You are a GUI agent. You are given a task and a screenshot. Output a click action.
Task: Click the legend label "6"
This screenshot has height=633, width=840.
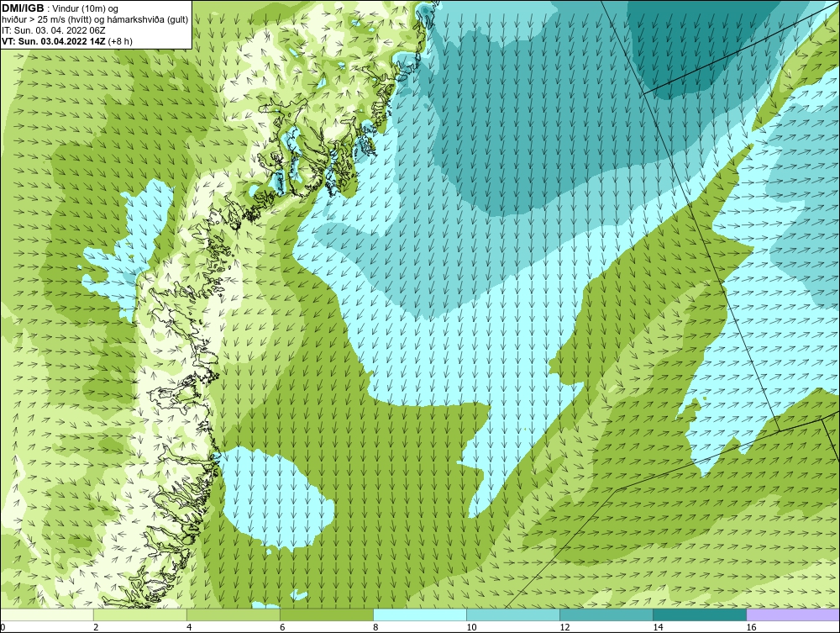click(281, 628)
